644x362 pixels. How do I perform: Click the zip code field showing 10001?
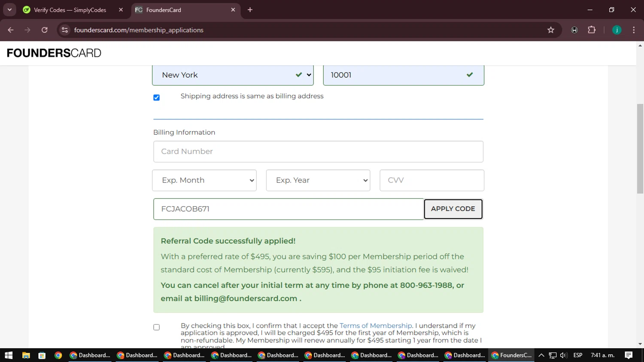(404, 75)
